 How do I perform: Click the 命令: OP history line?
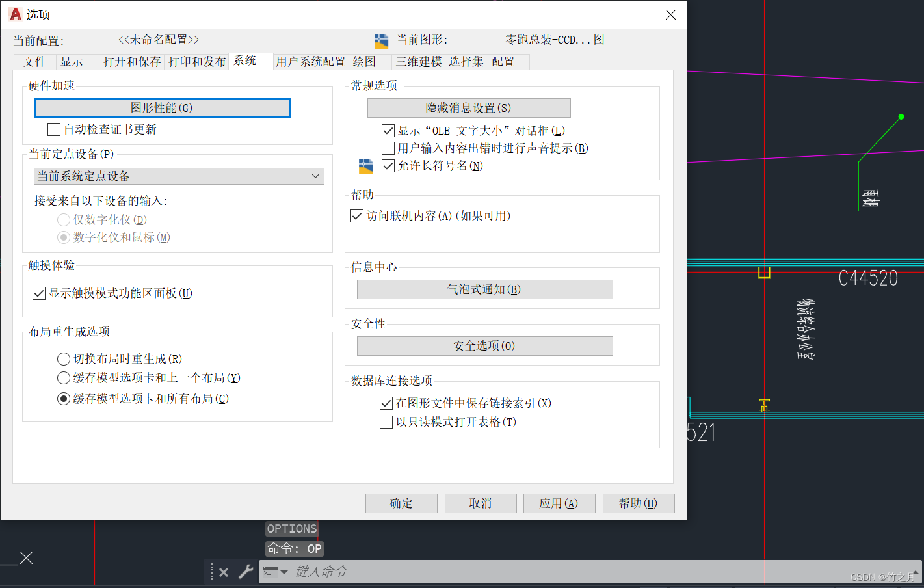click(295, 549)
